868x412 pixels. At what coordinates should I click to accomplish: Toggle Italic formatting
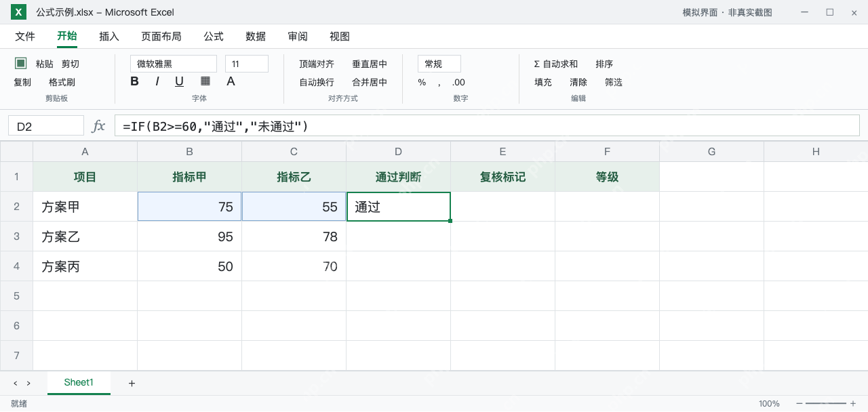pyautogui.click(x=157, y=81)
